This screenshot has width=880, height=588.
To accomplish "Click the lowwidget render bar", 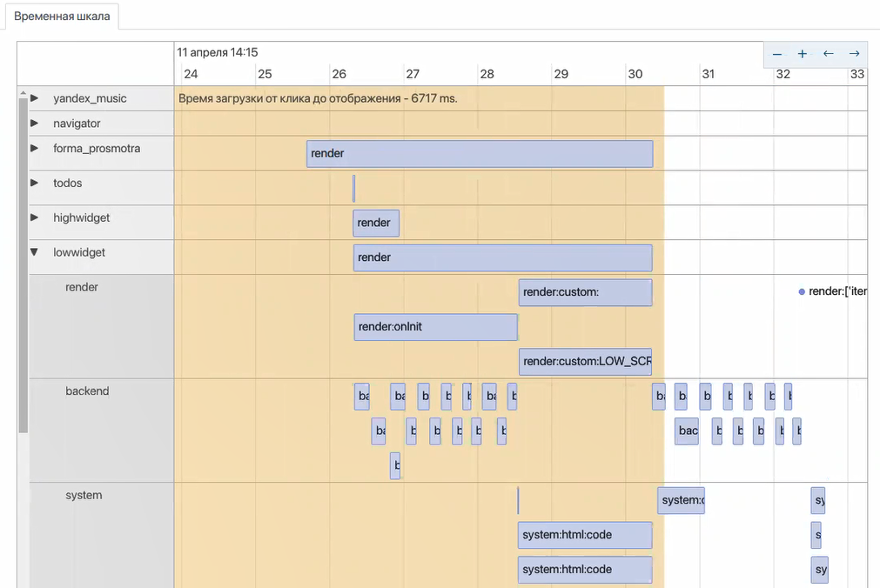I will click(503, 257).
